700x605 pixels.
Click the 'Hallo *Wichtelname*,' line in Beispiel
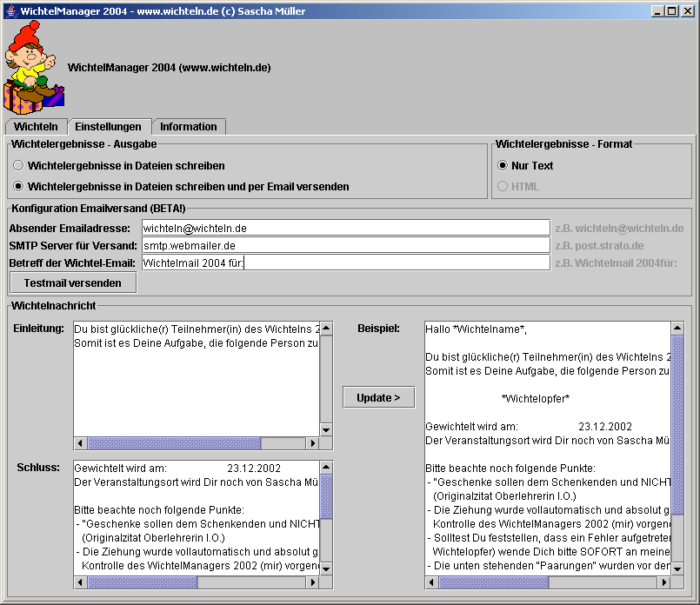(476, 329)
